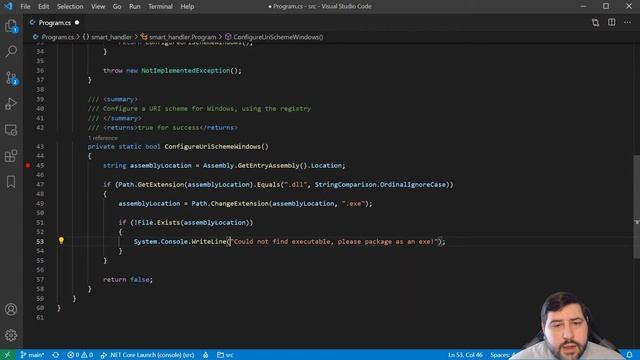640x360 pixels.
Task: Open the Source Control view
Action: [11, 78]
